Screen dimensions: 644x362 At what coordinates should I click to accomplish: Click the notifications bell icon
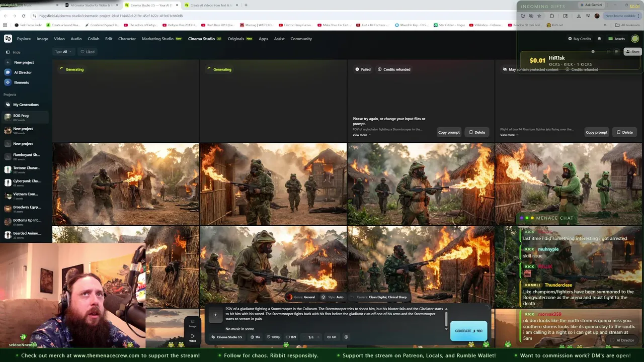point(599,39)
